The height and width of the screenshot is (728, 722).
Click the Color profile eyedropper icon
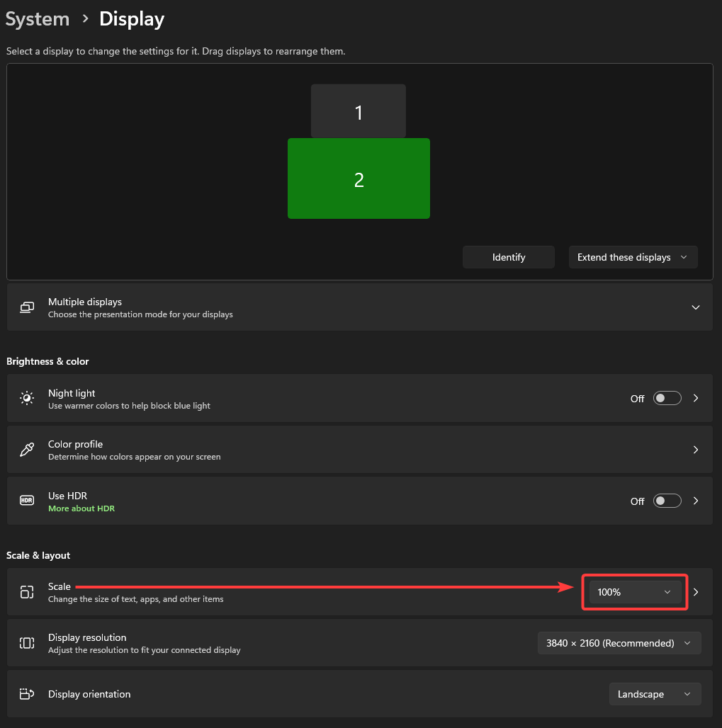point(27,450)
